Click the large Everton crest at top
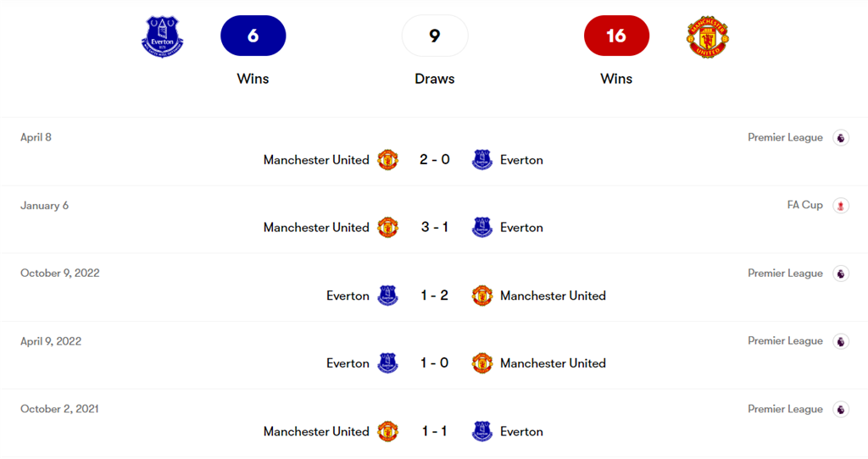The width and height of the screenshot is (868, 459). click(x=163, y=36)
